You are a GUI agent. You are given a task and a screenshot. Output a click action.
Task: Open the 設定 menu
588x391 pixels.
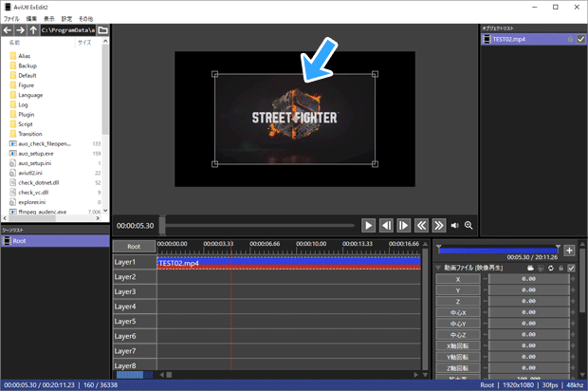[x=66, y=19]
